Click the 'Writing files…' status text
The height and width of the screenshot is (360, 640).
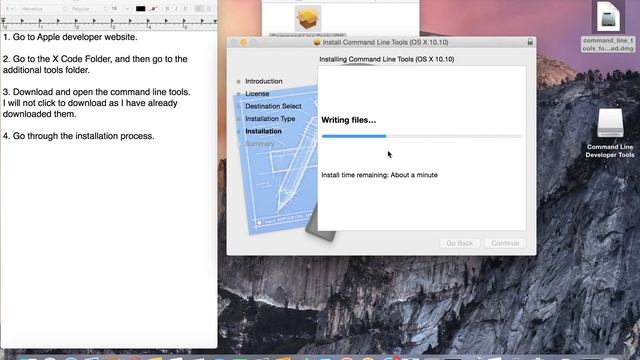349,120
